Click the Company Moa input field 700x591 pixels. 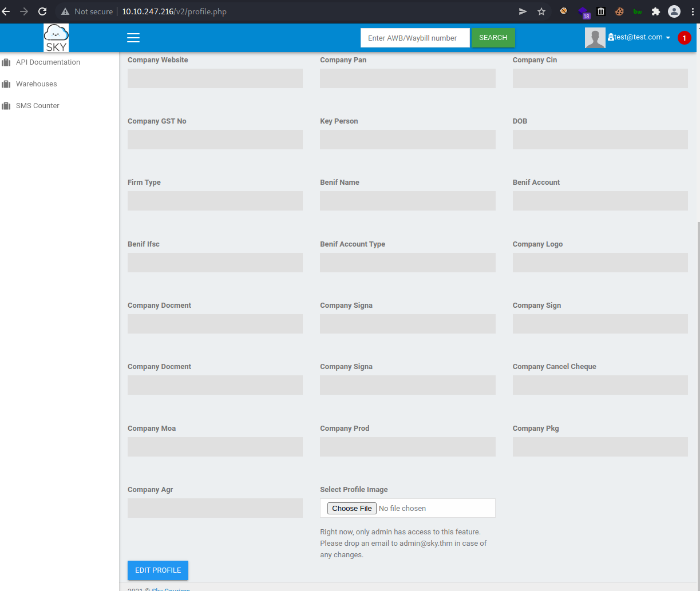[x=215, y=447]
